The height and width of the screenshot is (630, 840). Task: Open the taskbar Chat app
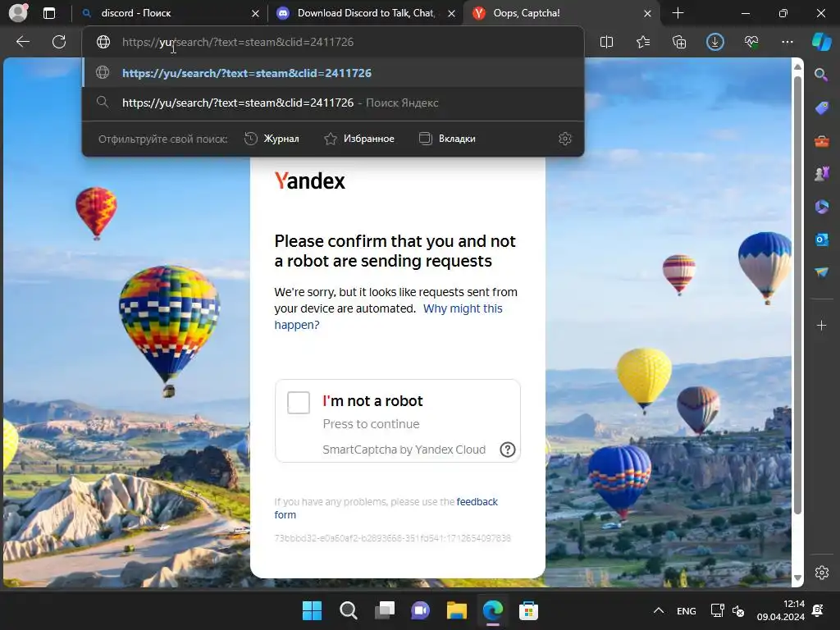pos(421,610)
